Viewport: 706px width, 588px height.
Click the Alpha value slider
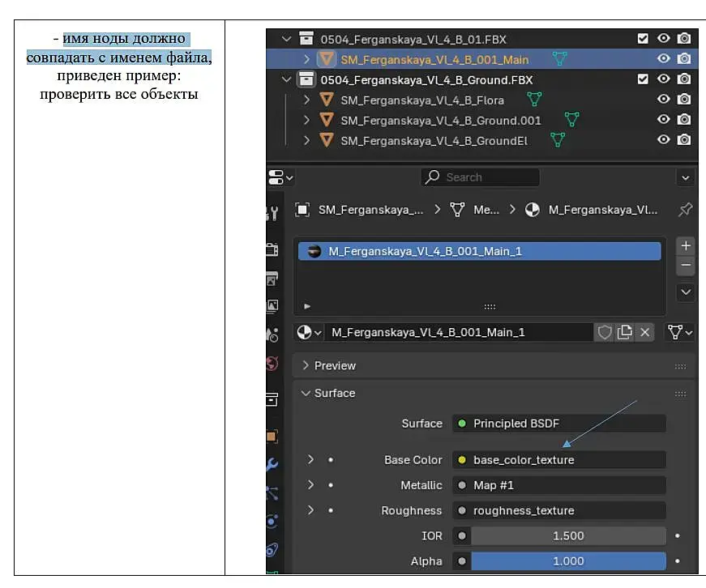coord(567,561)
